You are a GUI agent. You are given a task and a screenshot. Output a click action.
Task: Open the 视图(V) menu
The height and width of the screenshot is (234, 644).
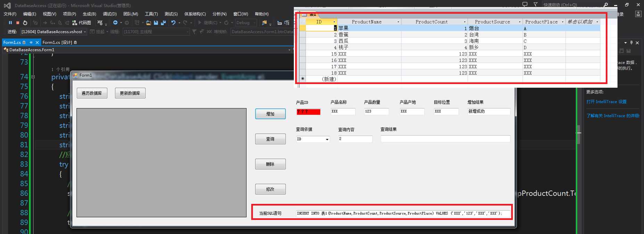coord(49,14)
